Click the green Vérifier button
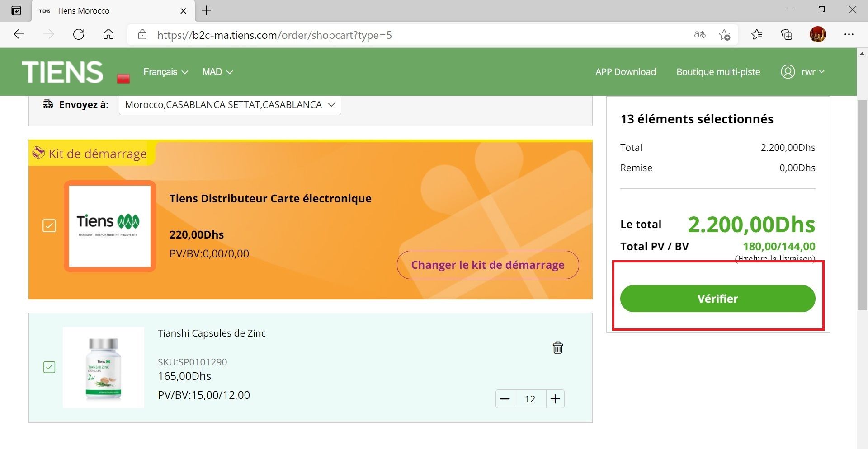The image size is (868, 449). pyautogui.click(x=717, y=299)
